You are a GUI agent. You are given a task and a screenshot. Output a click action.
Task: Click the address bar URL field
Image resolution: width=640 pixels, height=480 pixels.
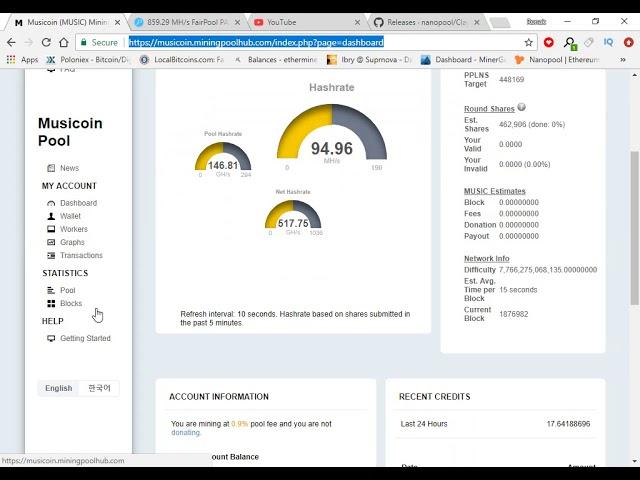(x=306, y=42)
